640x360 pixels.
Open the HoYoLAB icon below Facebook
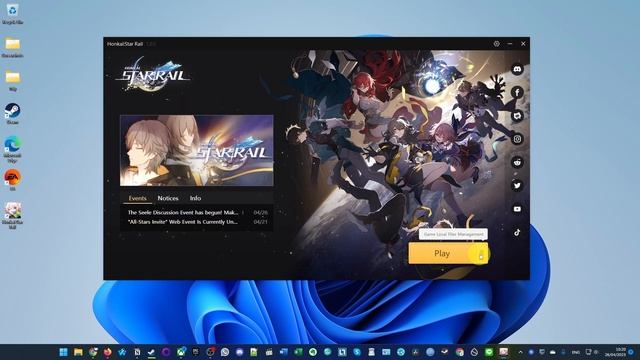click(517, 116)
